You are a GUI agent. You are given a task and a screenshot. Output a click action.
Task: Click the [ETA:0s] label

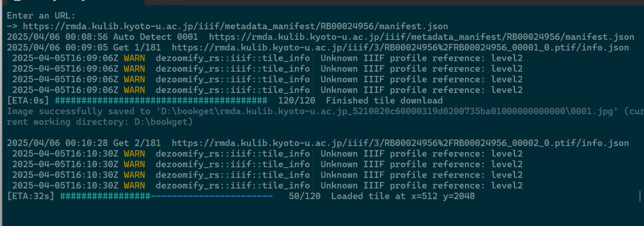pyautogui.click(x=28, y=101)
